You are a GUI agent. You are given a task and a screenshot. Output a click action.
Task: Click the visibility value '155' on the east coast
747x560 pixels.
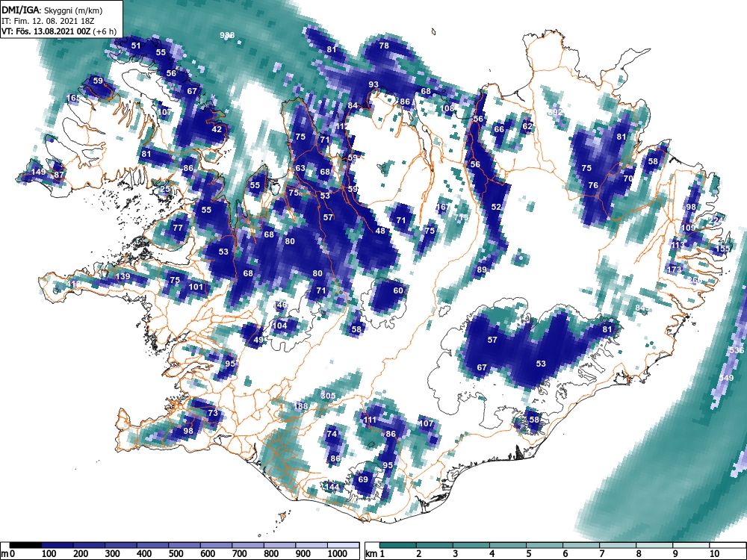tap(722, 249)
